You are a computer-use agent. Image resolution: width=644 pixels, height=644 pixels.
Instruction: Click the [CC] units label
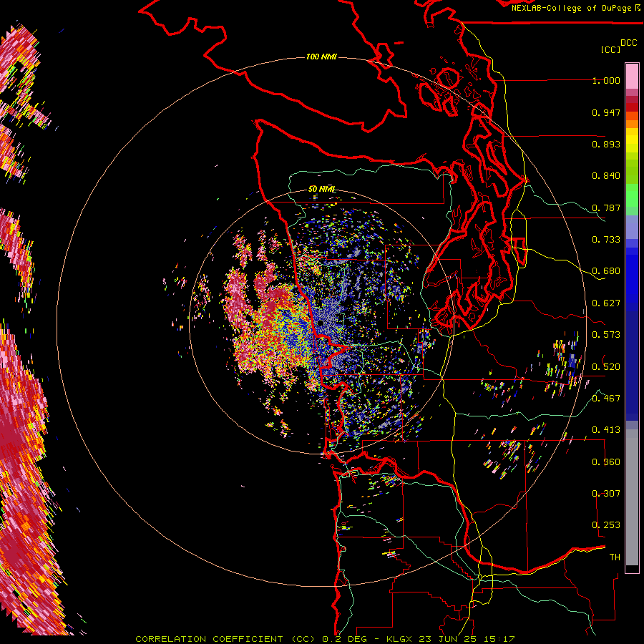(610, 49)
